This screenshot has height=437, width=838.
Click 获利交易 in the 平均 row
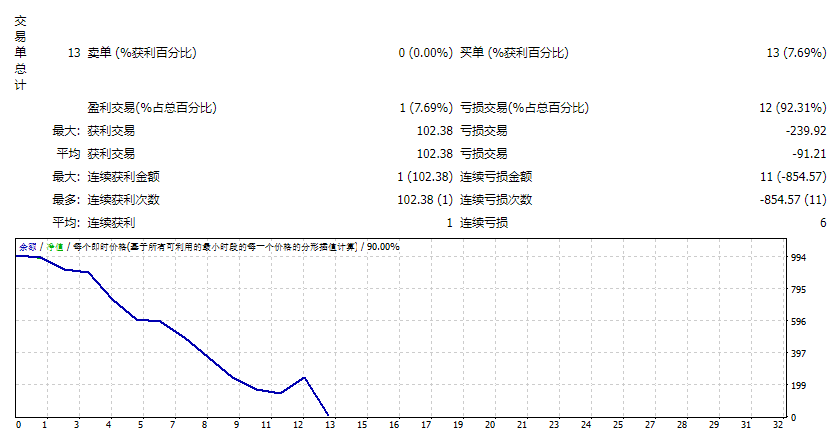tap(111, 154)
